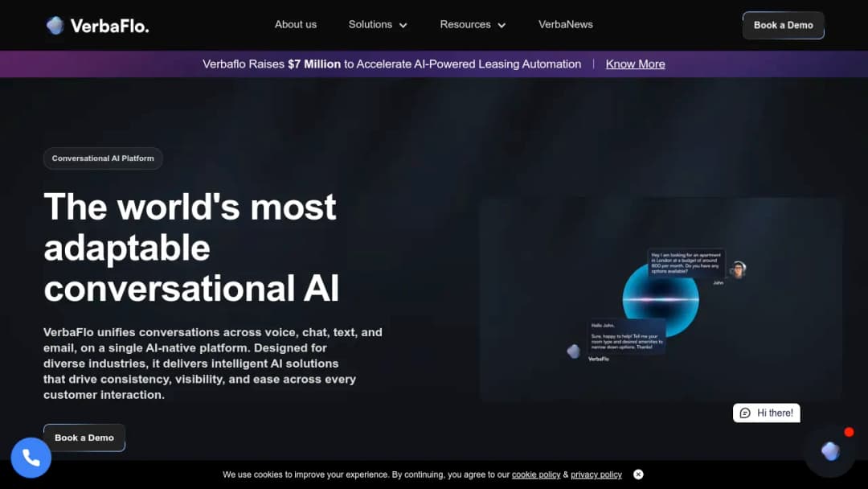
Task: Open the Resources menu
Action: [x=473, y=25]
